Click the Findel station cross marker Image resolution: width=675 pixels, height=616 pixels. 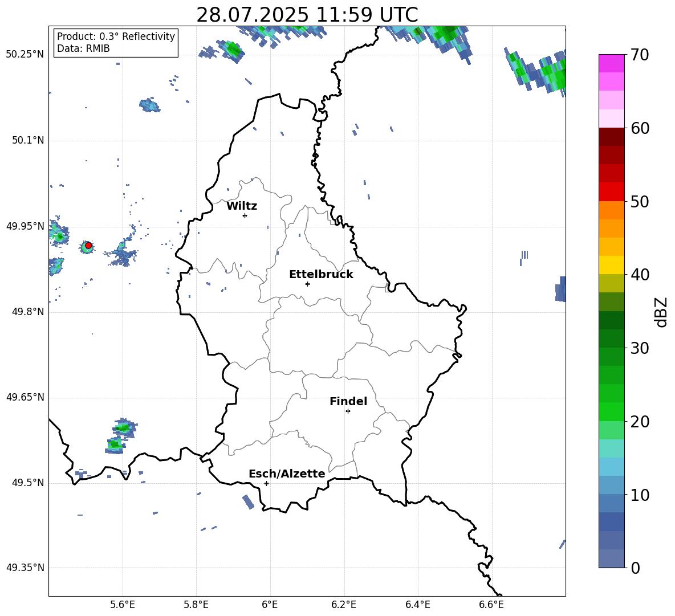(x=348, y=411)
